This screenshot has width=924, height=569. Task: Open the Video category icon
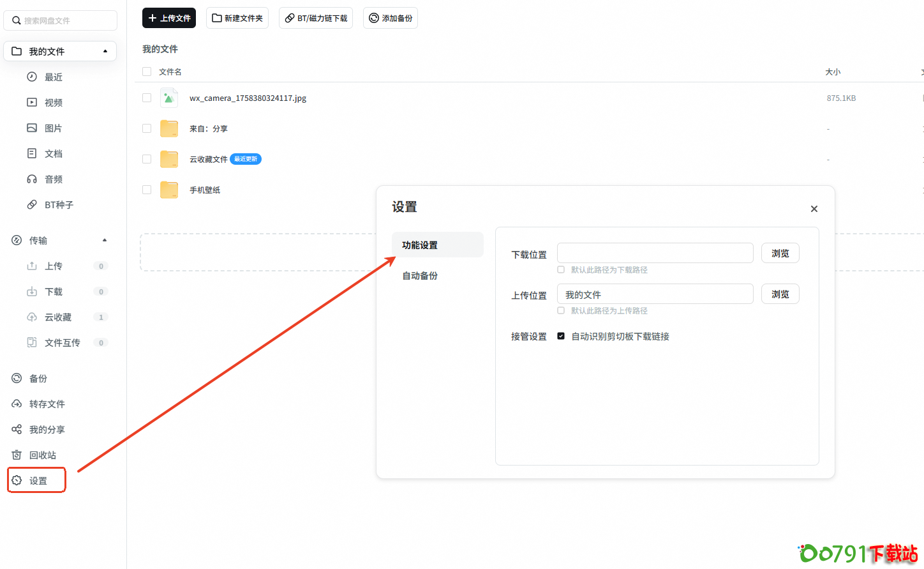32,102
